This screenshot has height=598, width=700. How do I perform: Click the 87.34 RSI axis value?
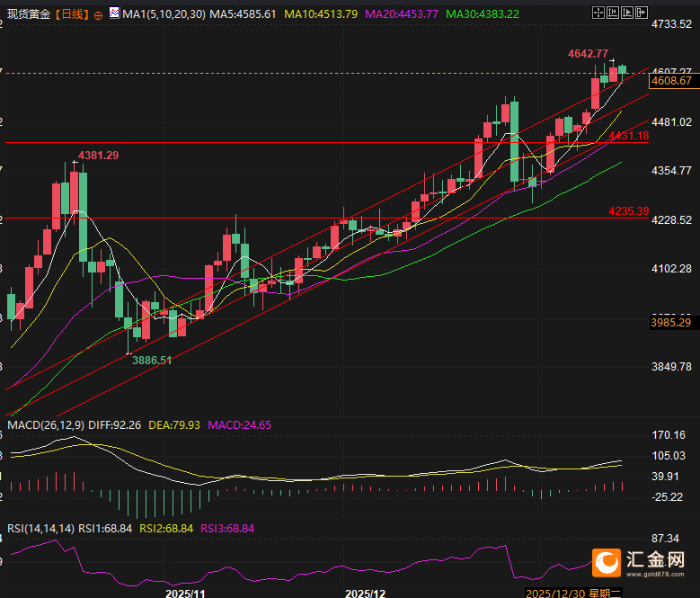[665, 539]
